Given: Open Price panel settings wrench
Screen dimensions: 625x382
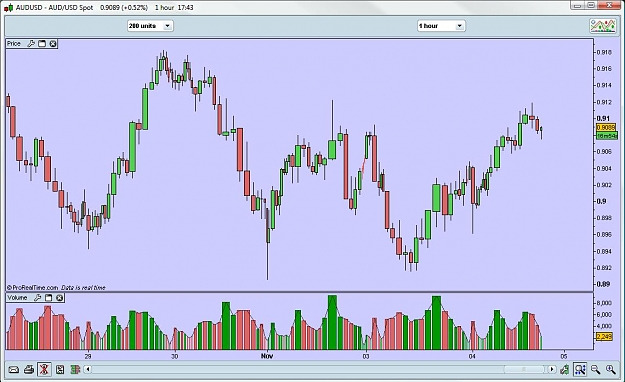Looking at the screenshot, I should pos(31,44).
